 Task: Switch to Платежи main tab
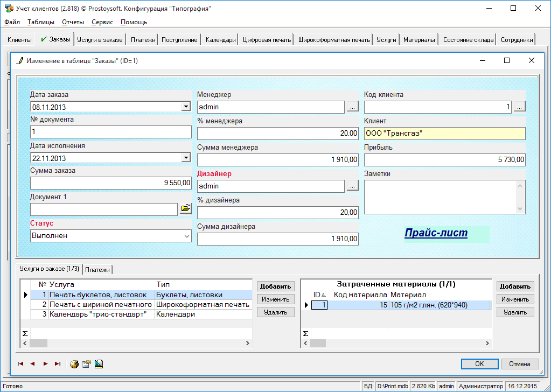pyautogui.click(x=143, y=40)
